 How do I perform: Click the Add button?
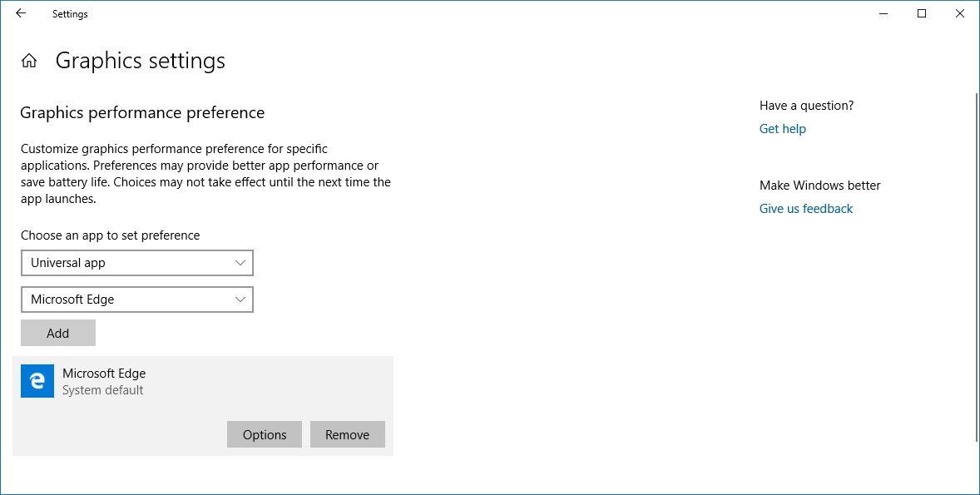(57, 333)
